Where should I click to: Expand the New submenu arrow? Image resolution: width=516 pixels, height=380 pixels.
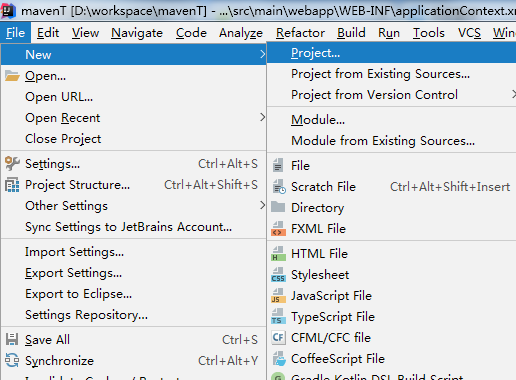pos(262,54)
